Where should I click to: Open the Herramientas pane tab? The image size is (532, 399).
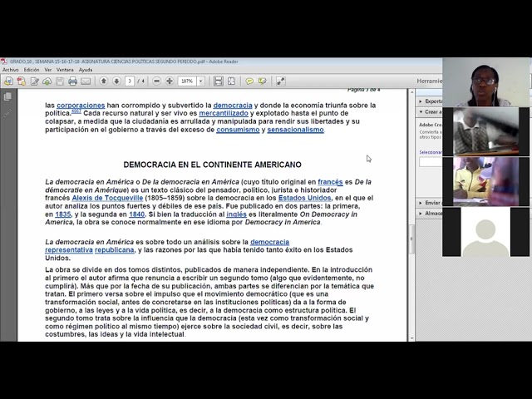(x=429, y=81)
